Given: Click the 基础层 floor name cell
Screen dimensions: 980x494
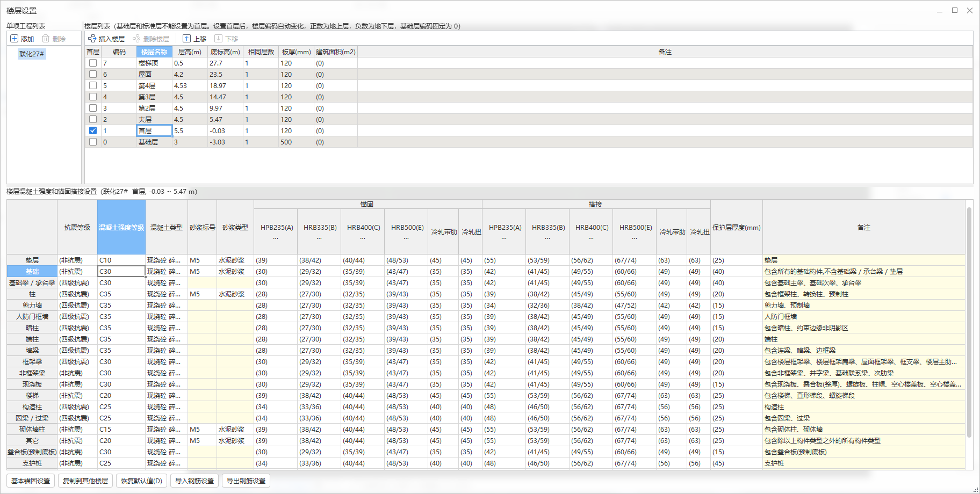Looking at the screenshot, I should (154, 142).
